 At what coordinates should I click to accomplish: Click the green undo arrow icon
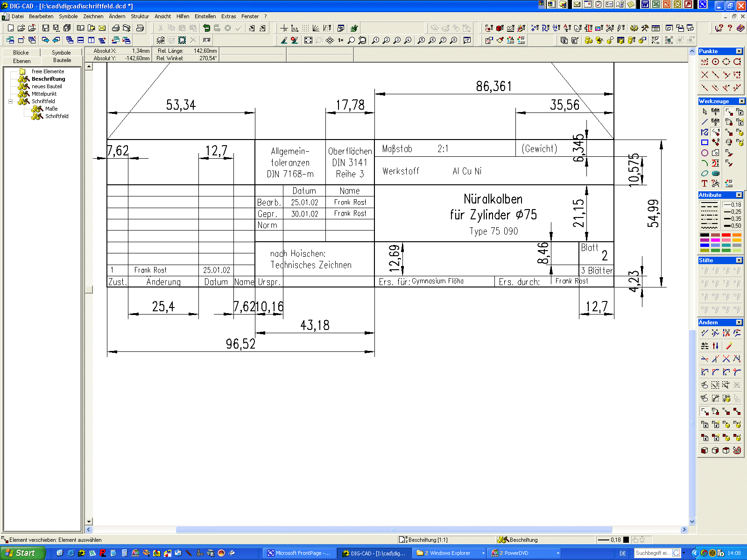(x=206, y=28)
